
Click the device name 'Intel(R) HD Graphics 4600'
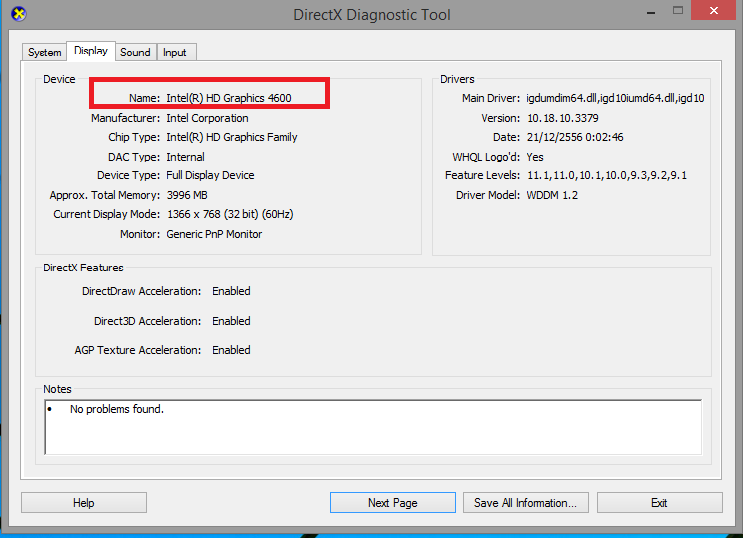[x=229, y=98]
